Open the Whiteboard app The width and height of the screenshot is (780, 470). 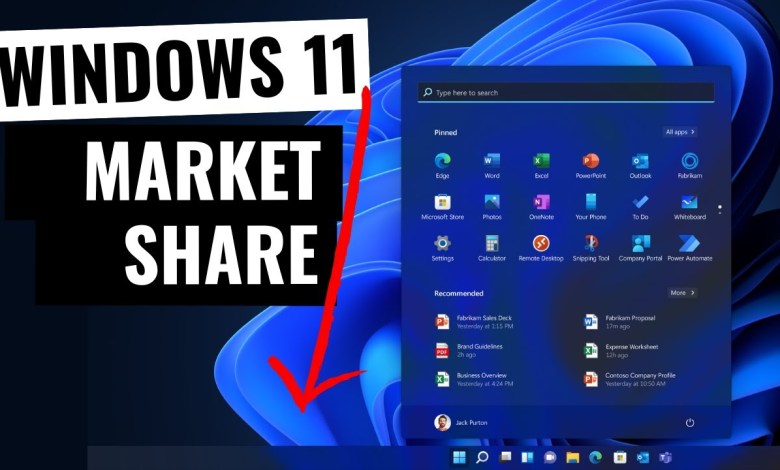(689, 207)
